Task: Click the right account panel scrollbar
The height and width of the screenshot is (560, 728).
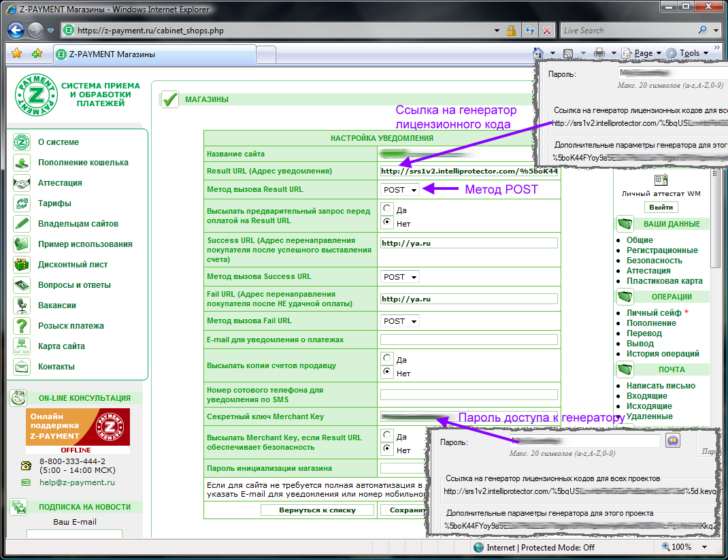Action: (x=715, y=218)
